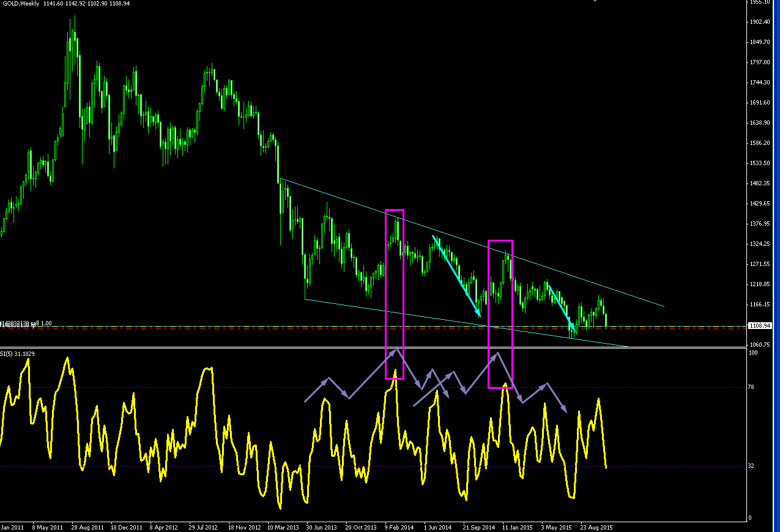Click the 1533.50 price scale label

point(760,163)
